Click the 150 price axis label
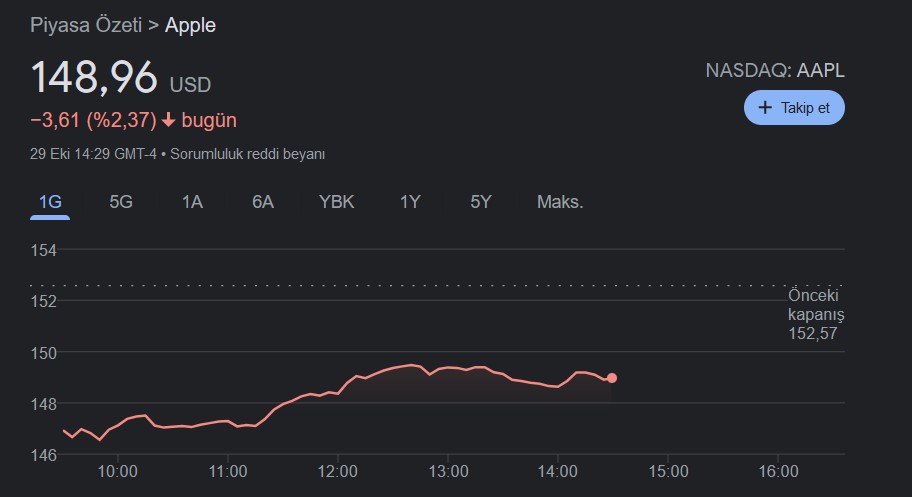The width and height of the screenshot is (912, 497). [x=44, y=353]
